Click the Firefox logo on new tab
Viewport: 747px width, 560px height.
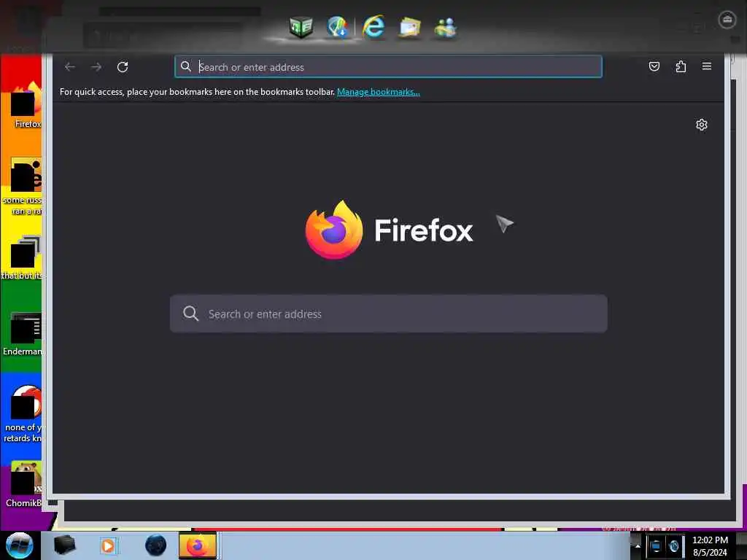click(334, 230)
